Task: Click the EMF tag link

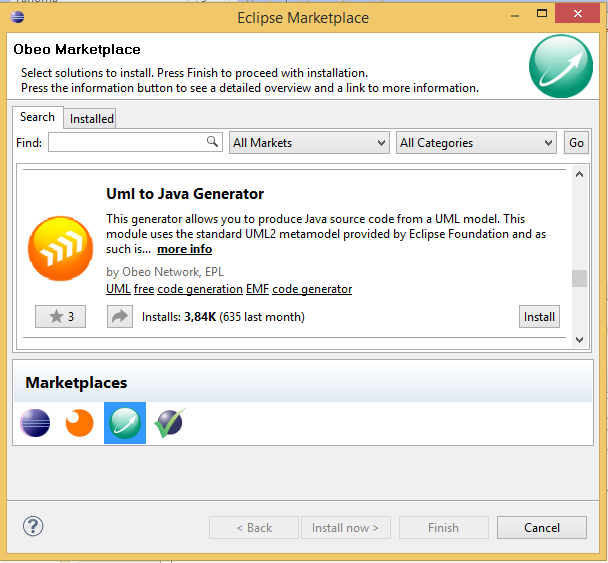Action: click(257, 289)
